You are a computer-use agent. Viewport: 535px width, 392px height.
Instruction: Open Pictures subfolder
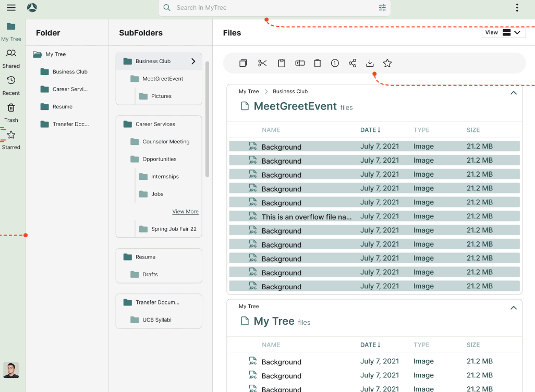155,96
